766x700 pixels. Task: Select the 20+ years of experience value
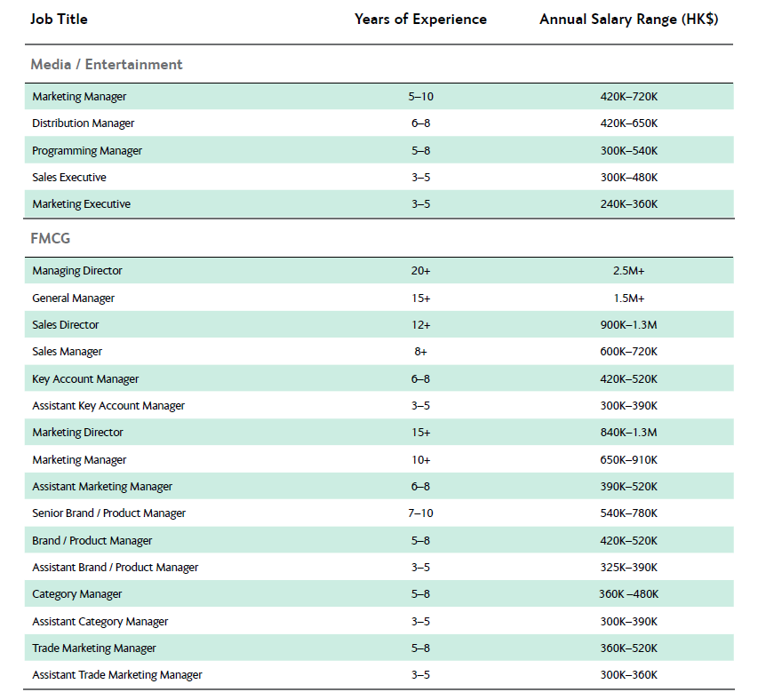420,271
